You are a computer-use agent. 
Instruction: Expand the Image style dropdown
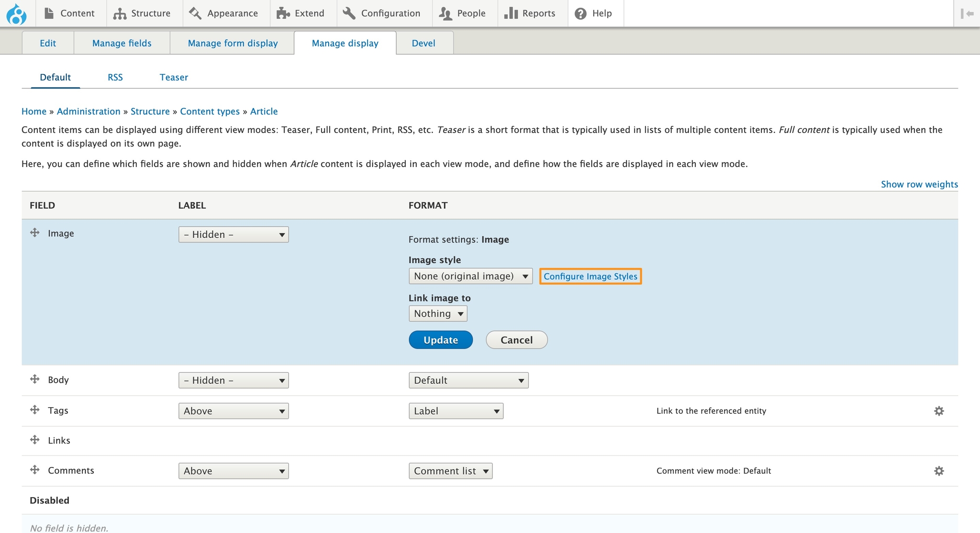coord(470,276)
